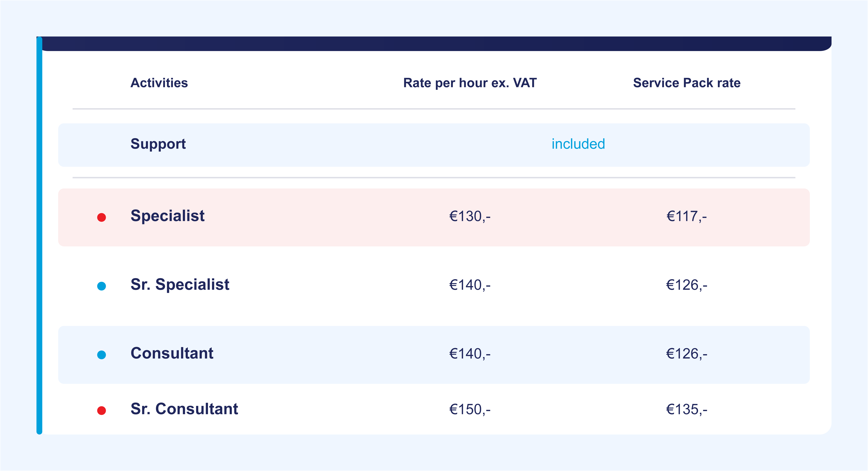Click the Sr. Specialist €140 hourly rate
The height and width of the screenshot is (471, 868).
[x=470, y=285]
